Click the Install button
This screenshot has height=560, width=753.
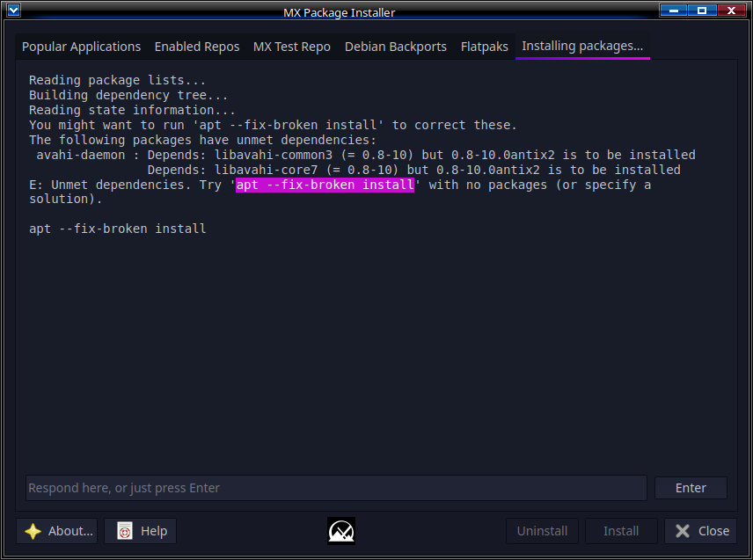point(621,531)
